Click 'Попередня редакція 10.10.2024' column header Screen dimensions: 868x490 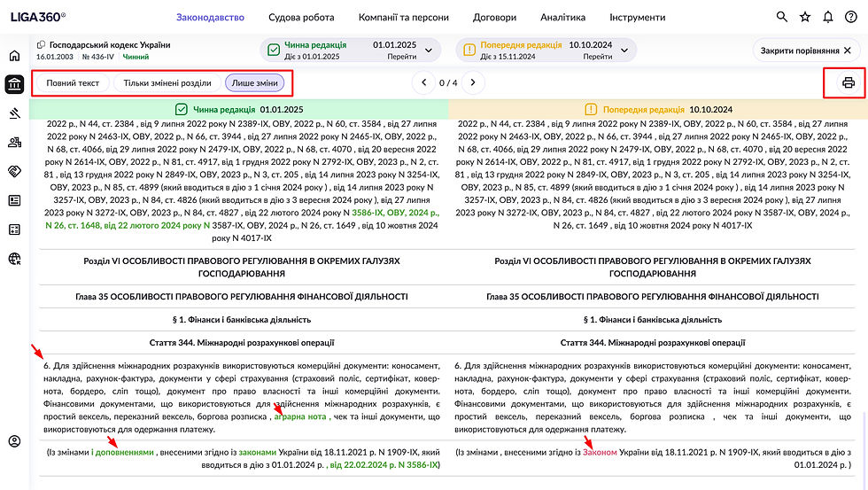click(x=658, y=109)
